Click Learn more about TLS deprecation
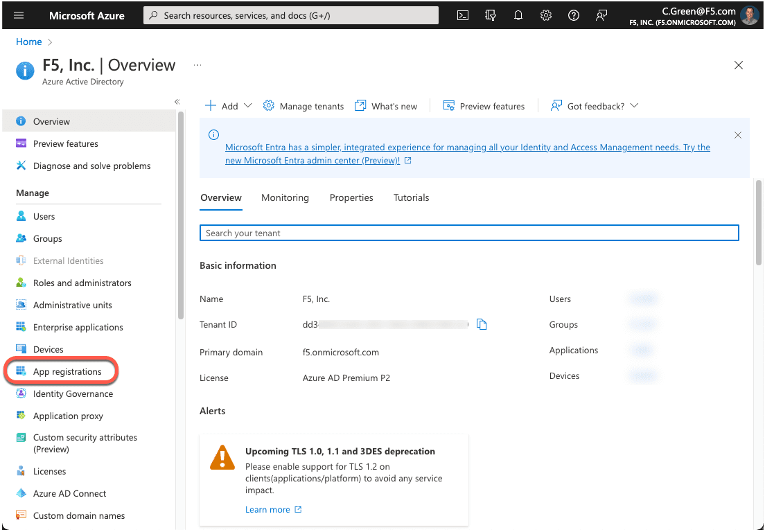 269,509
